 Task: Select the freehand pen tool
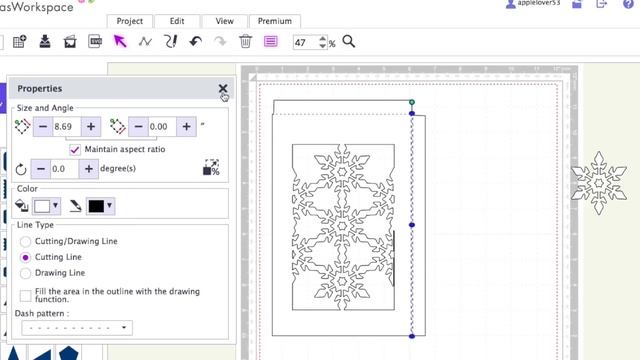coord(171,42)
